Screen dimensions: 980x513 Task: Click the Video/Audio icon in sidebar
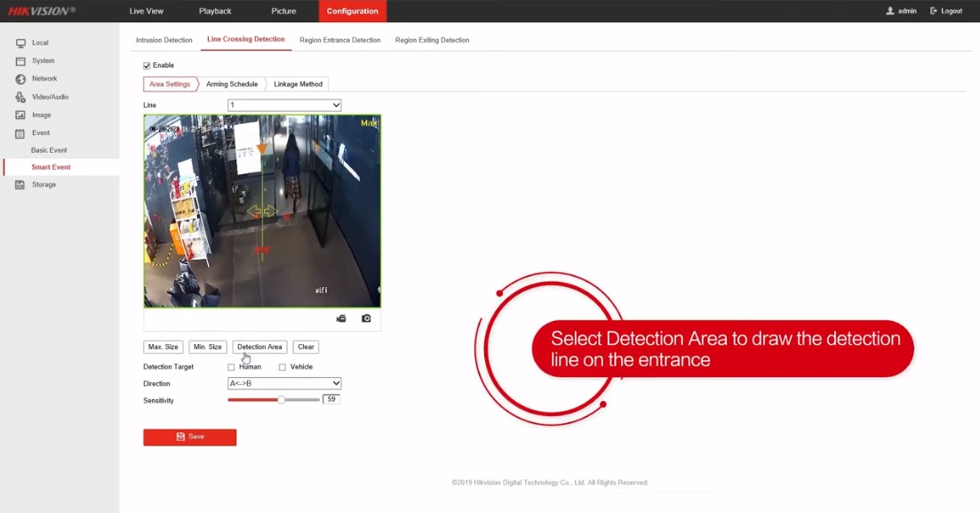20,97
